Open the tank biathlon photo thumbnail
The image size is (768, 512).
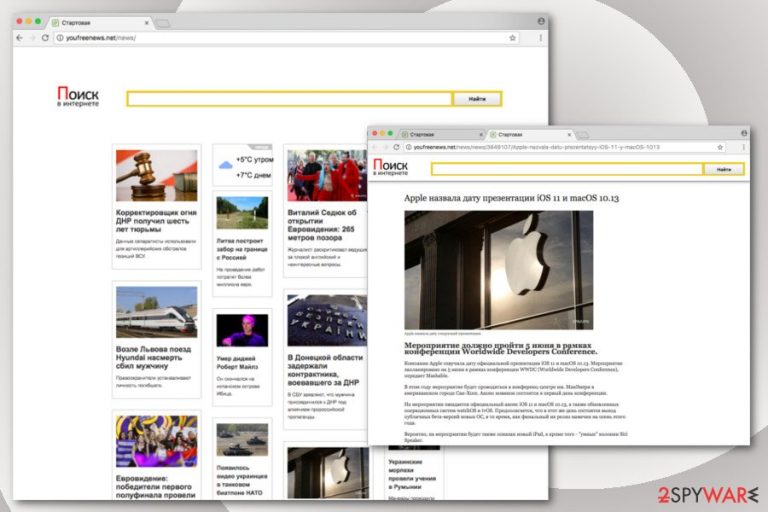point(242,439)
